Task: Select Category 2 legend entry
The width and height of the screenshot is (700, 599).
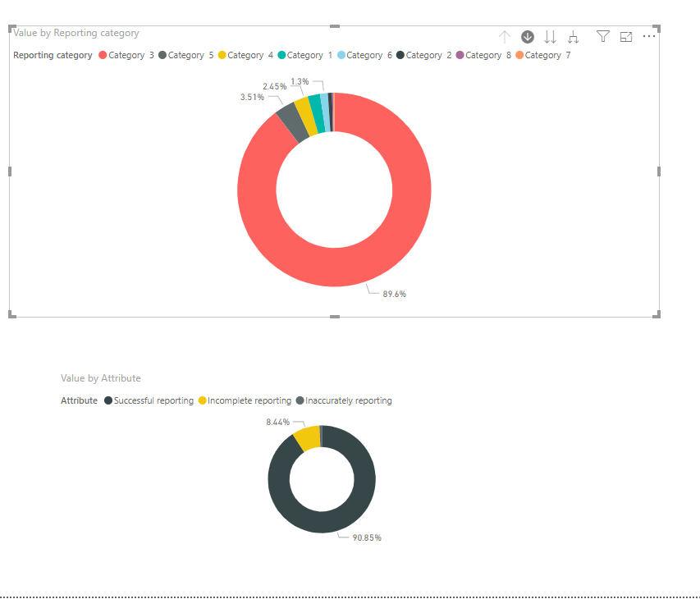Action: 423,55
